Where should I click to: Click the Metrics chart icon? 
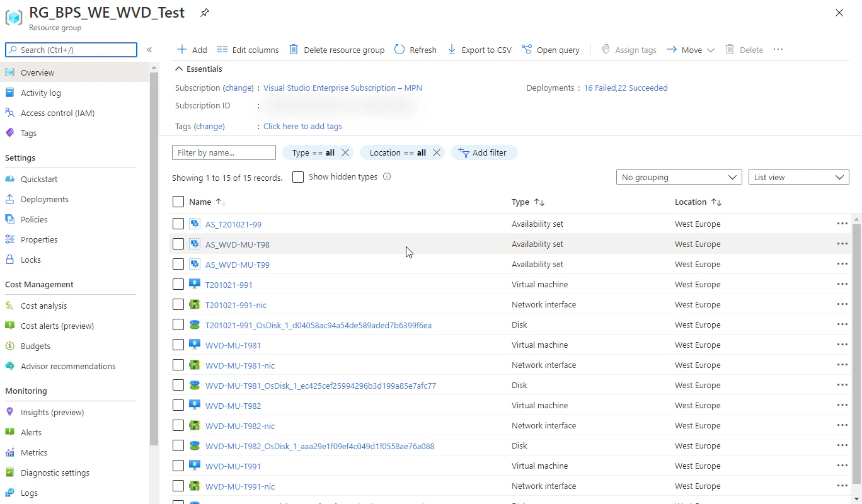(9, 452)
